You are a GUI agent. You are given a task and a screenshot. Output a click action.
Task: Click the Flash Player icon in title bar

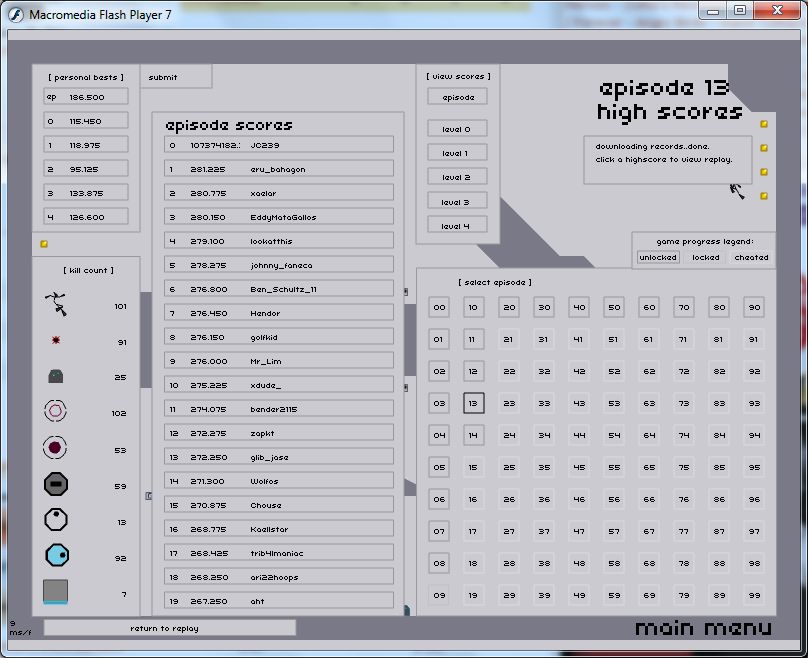14,14
